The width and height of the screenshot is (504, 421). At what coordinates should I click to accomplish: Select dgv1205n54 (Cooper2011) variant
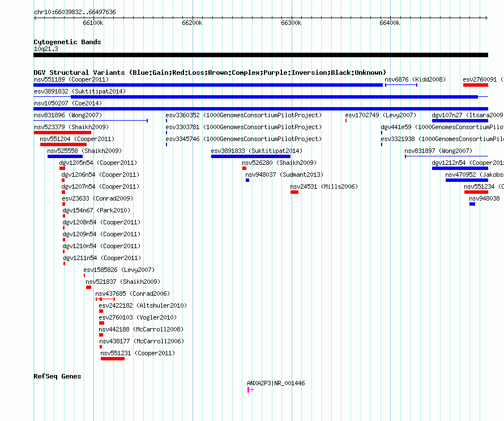tap(98, 163)
